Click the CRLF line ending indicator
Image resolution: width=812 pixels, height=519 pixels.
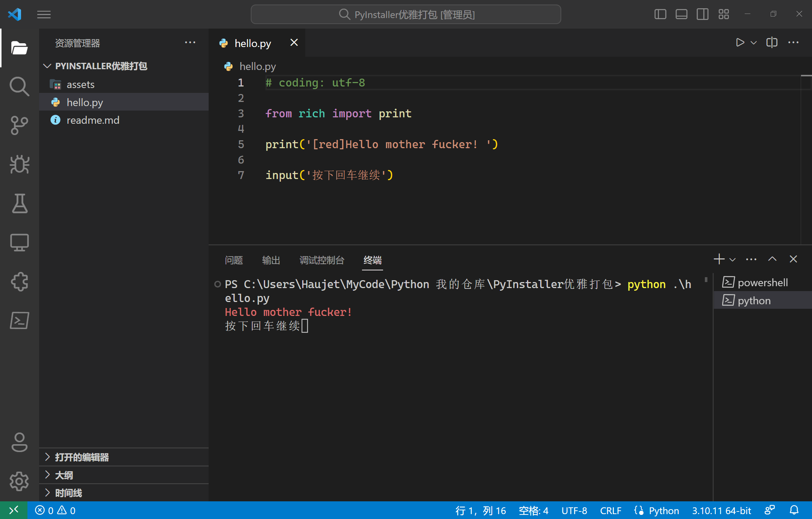(610, 510)
